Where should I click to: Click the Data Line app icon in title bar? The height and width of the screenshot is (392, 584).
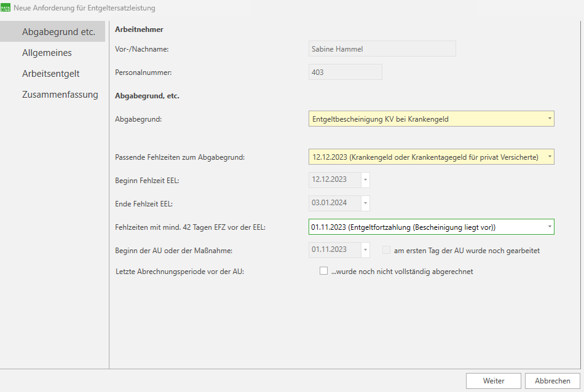[6, 8]
